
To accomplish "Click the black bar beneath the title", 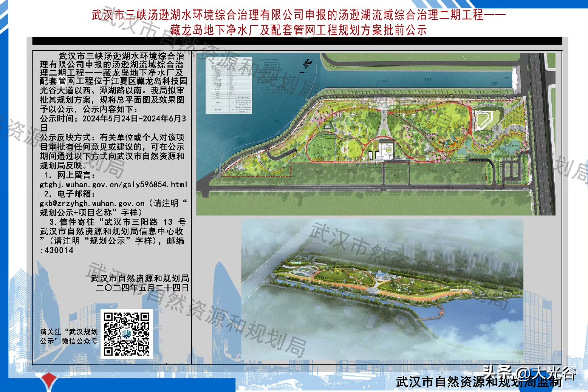I will pos(297,41).
